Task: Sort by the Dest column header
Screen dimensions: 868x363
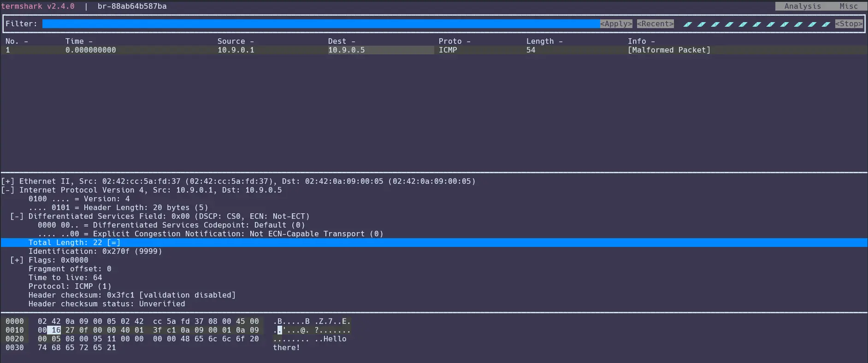Action: click(x=342, y=41)
